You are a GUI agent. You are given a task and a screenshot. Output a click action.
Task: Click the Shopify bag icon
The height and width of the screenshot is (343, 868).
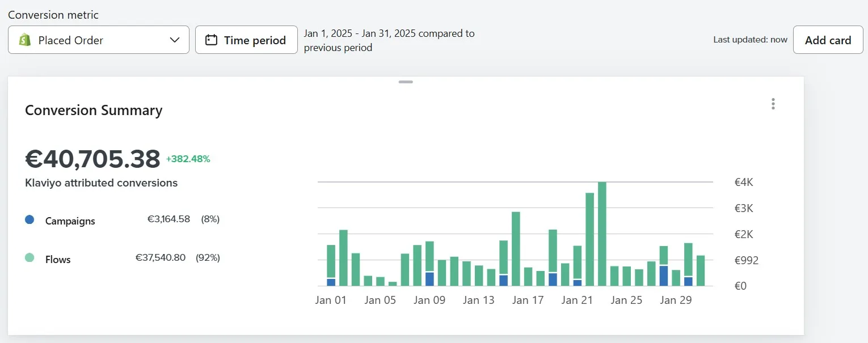click(x=25, y=40)
